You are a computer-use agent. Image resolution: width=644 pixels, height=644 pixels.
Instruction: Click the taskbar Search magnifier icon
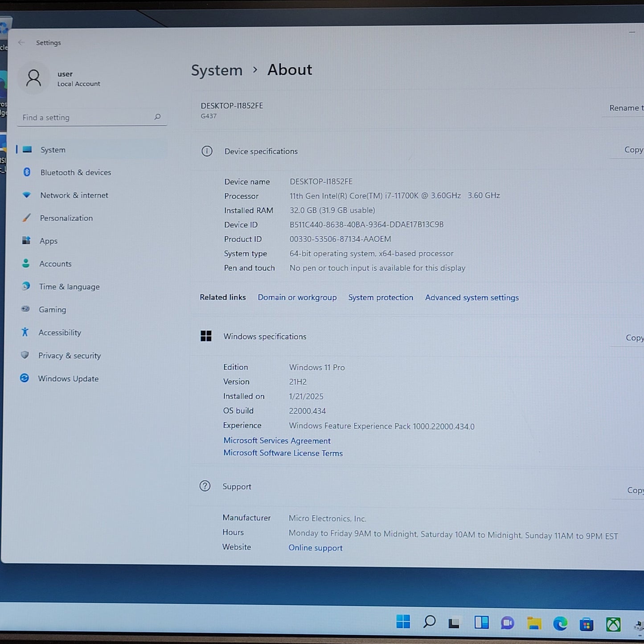[x=429, y=622]
